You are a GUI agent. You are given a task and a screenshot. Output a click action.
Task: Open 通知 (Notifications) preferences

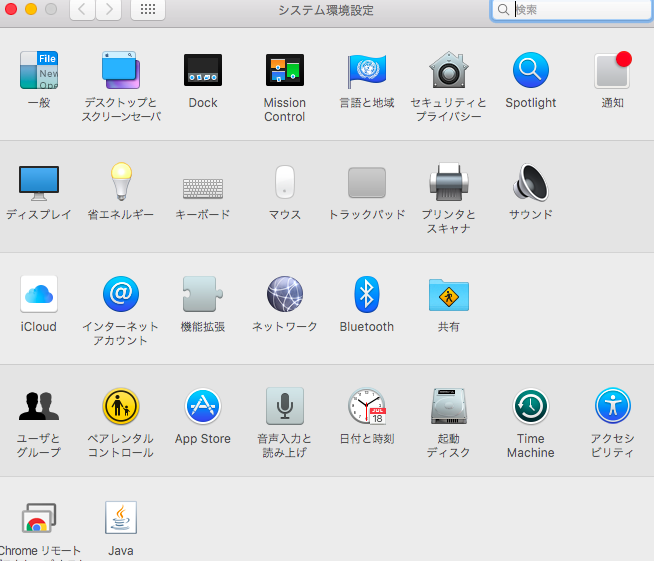(612, 70)
